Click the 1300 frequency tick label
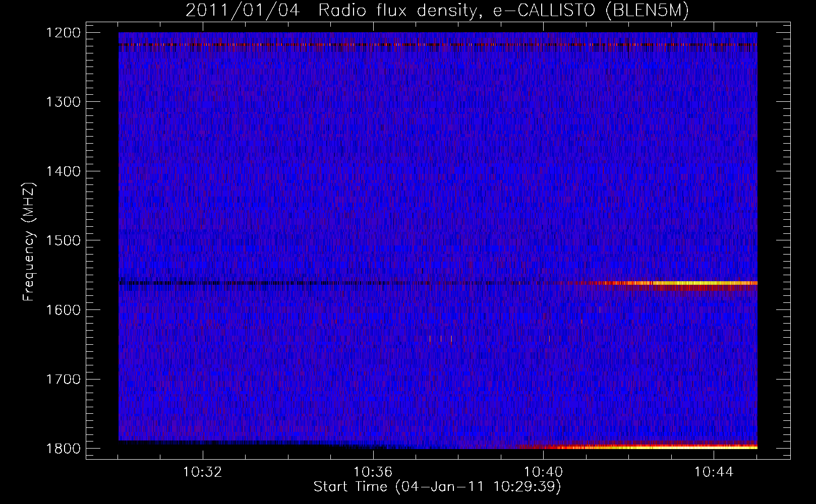The image size is (816, 504). click(63, 102)
